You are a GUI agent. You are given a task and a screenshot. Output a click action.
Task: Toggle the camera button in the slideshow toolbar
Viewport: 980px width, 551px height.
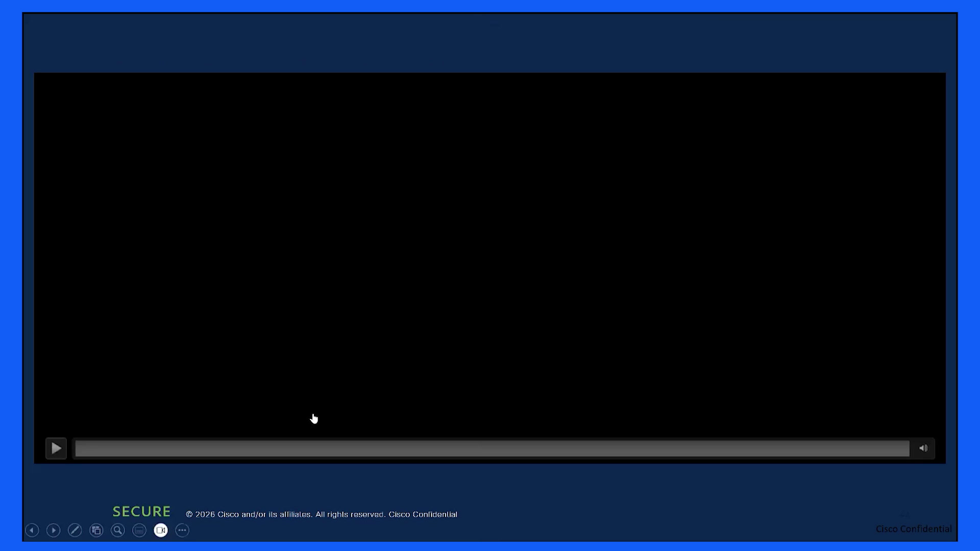(161, 531)
